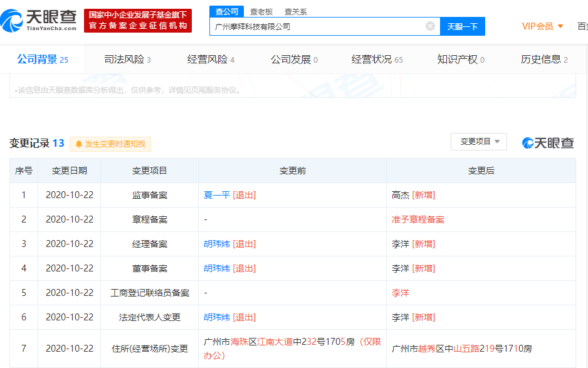The image size is (588, 368).
Task: Click the red 官方备案企业征信机构 banner
Action: [138, 21]
